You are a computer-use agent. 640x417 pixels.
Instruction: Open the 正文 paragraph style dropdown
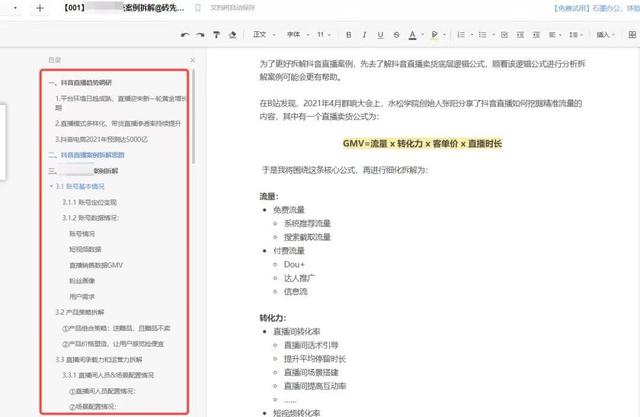click(x=264, y=35)
